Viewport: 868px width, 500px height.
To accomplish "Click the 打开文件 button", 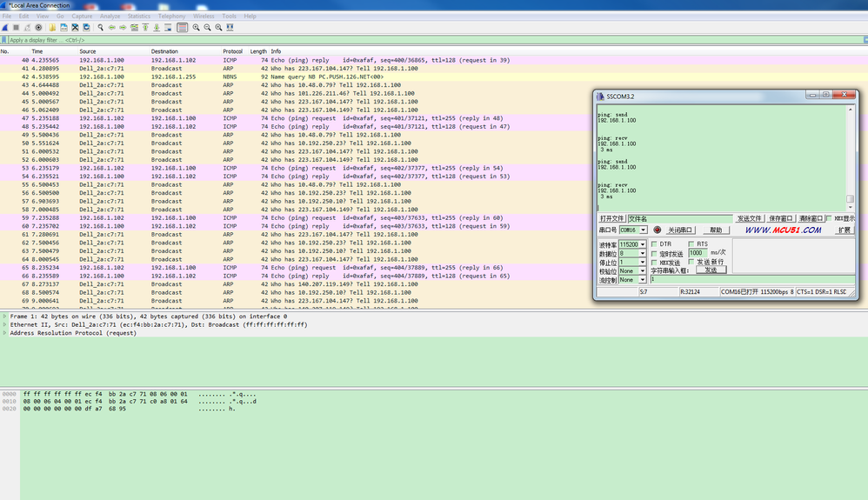I will [611, 219].
